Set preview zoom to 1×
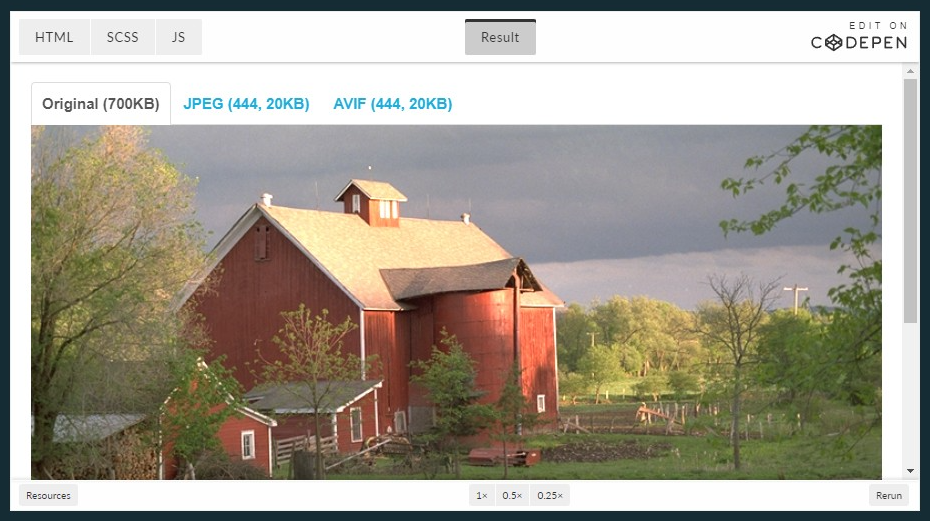 pos(482,495)
